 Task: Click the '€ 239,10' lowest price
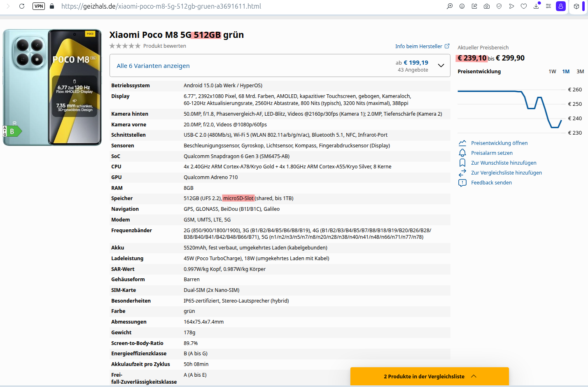click(x=472, y=58)
